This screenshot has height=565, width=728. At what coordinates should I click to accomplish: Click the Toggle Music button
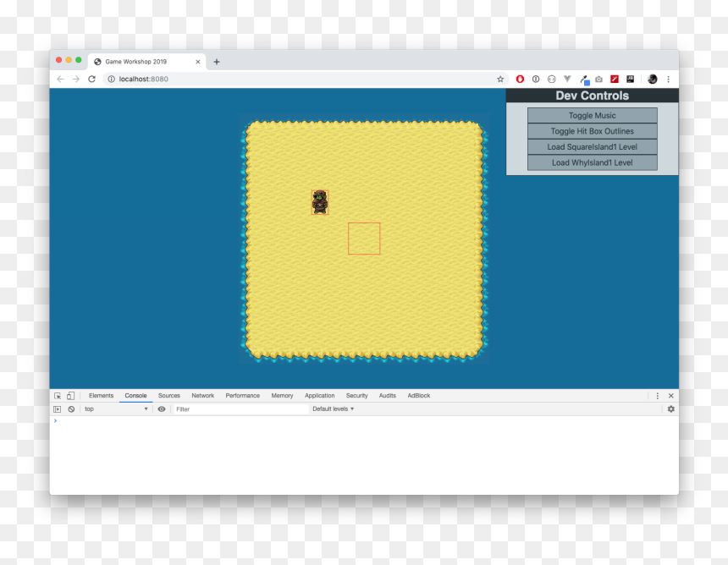[x=592, y=116]
